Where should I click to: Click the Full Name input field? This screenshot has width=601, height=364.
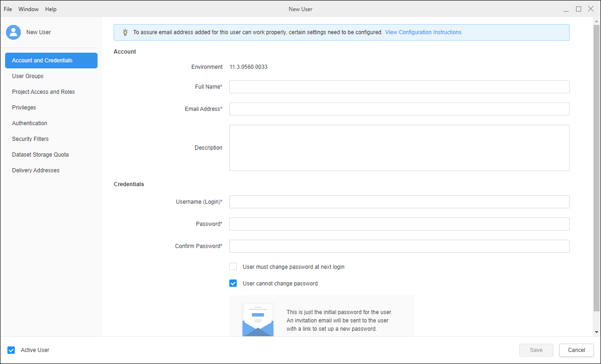[399, 87]
